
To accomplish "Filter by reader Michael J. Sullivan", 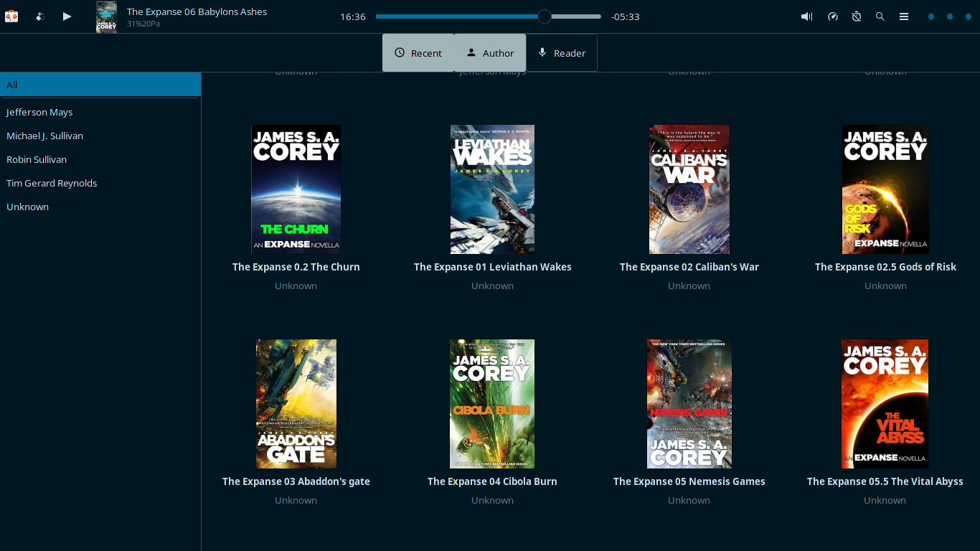I will (x=100, y=136).
